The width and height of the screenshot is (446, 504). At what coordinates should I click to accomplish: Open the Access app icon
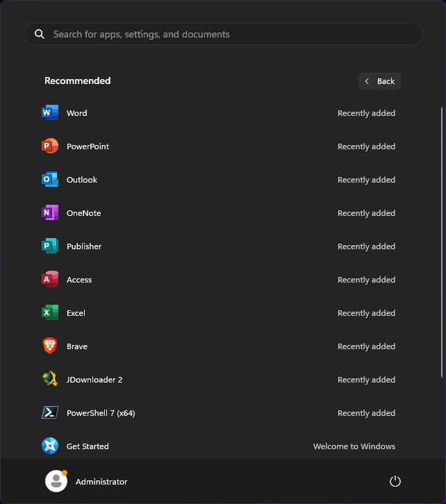50,279
